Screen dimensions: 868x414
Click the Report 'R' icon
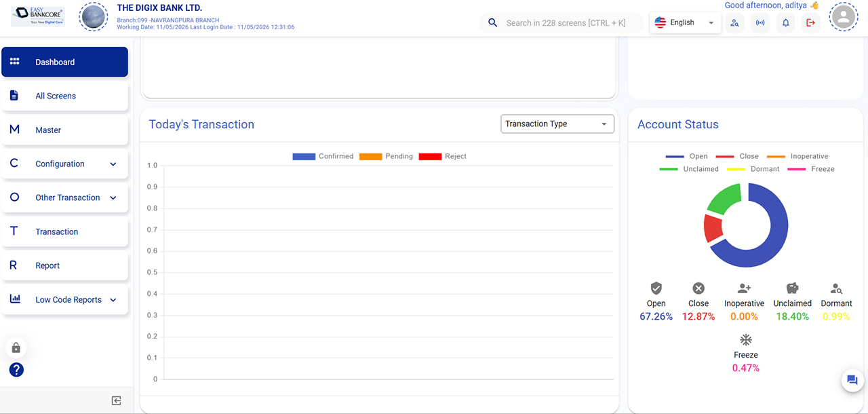(13, 265)
